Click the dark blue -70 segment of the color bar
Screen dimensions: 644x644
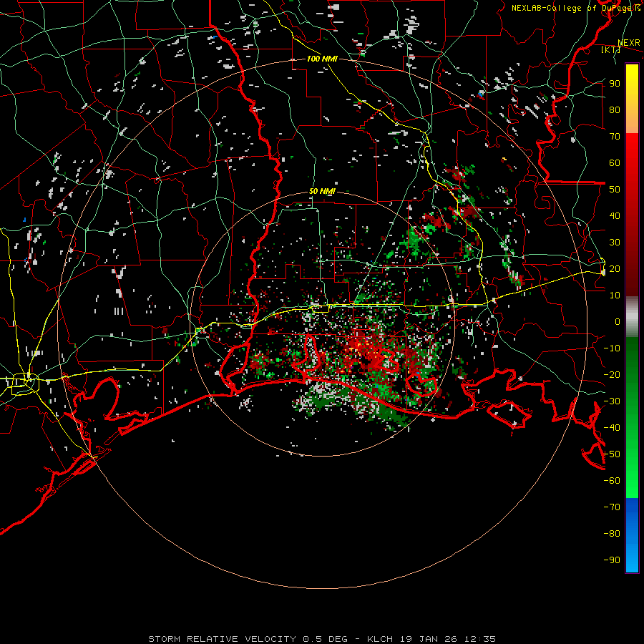[632, 505]
